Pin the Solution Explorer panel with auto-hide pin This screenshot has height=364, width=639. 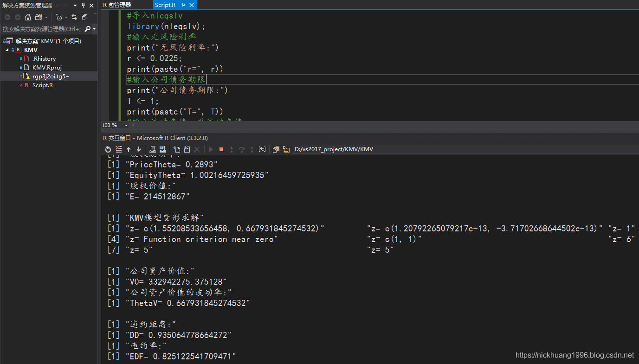(84, 6)
